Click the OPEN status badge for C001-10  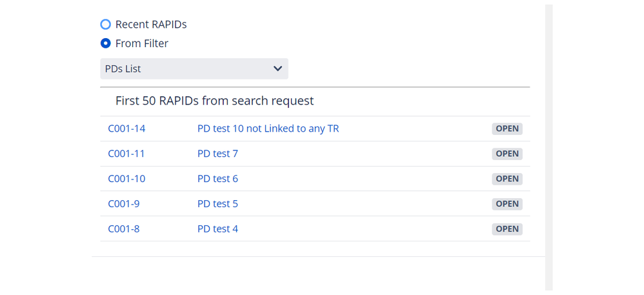507,179
